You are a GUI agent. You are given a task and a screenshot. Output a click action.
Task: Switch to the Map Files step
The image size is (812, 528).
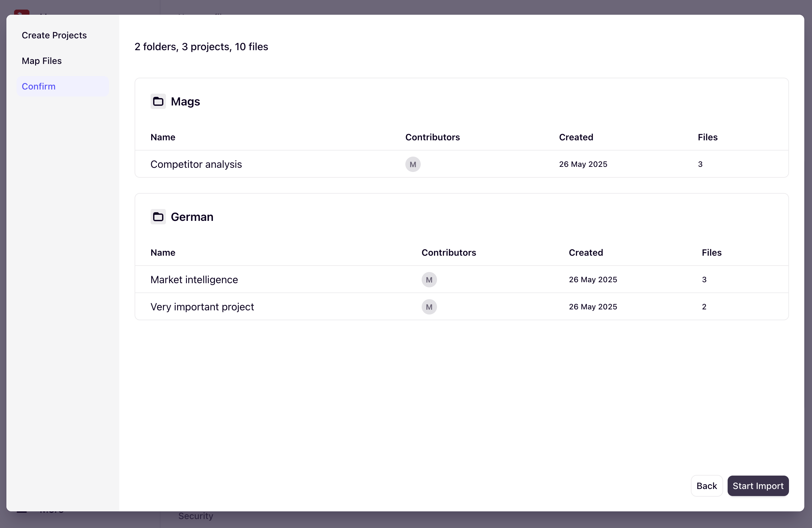[x=42, y=61]
